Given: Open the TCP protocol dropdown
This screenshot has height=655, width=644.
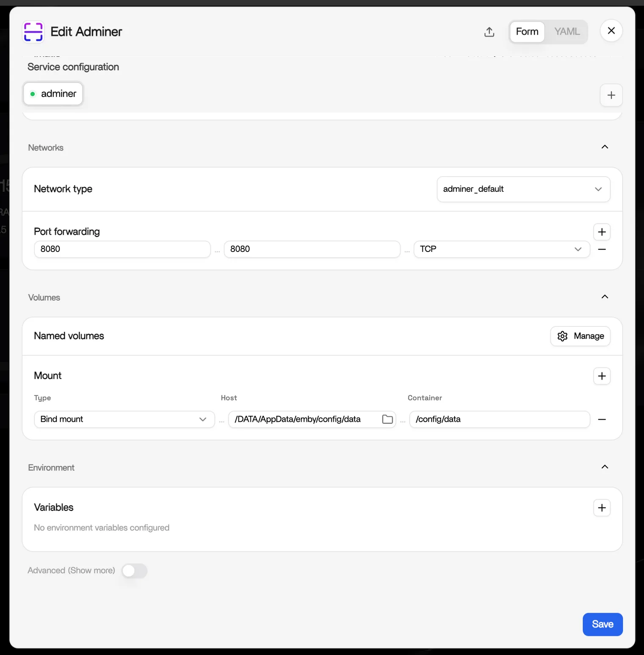Looking at the screenshot, I should (x=502, y=249).
